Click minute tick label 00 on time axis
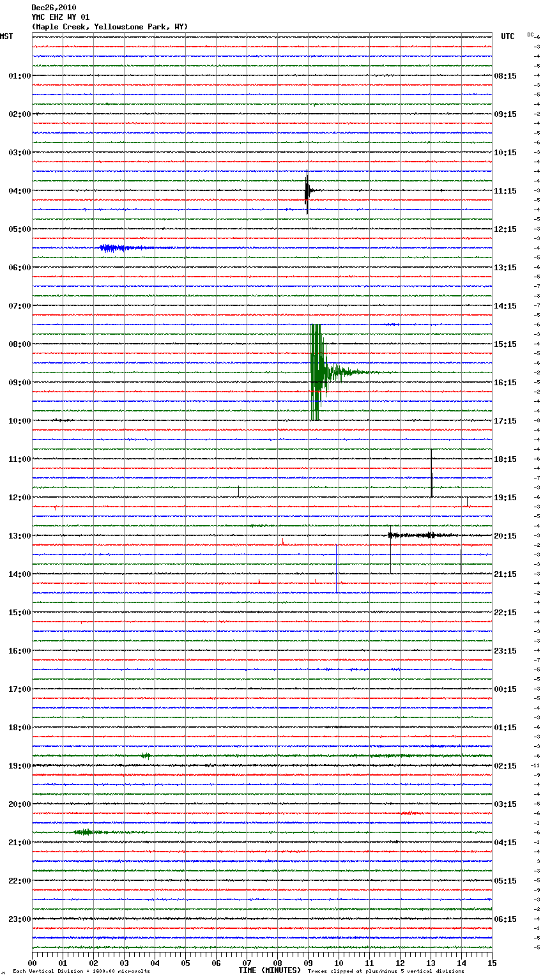This screenshot has width=543, height=980. (x=33, y=963)
